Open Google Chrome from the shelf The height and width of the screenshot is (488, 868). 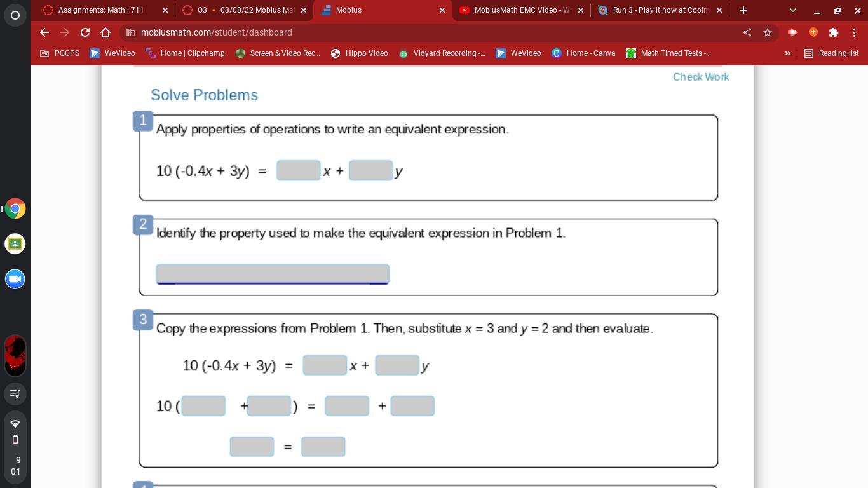tap(15, 208)
